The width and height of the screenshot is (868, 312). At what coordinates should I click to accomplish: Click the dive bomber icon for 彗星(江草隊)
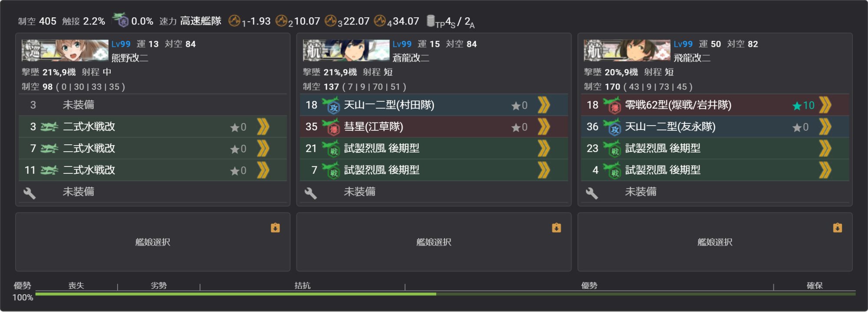(331, 127)
